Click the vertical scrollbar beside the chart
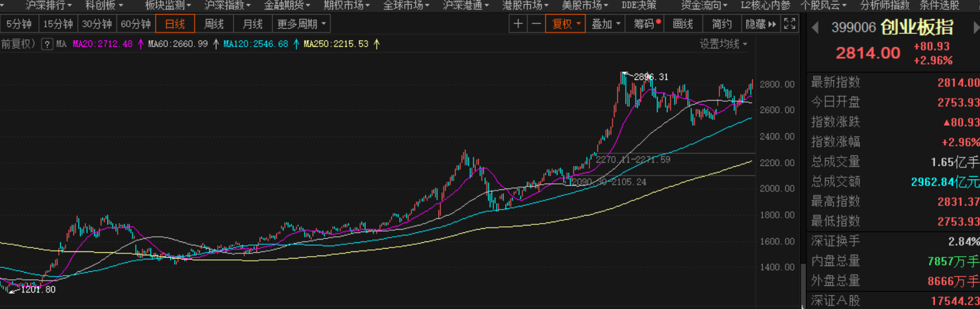This screenshot has height=309, width=980. coord(803,285)
